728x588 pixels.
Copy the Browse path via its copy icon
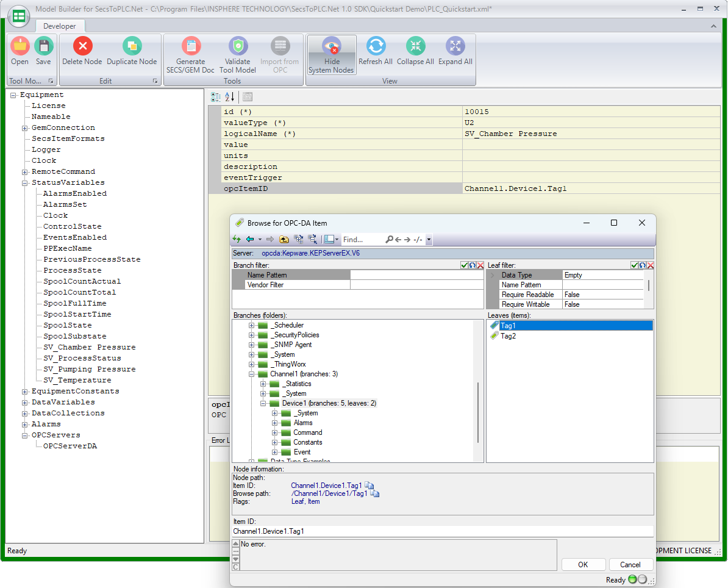[x=375, y=494]
